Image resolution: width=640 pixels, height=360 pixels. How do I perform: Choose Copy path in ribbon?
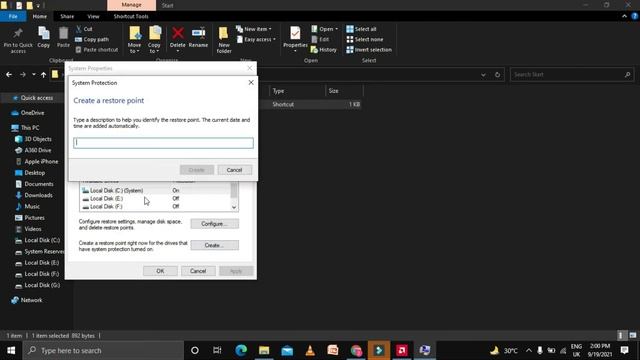tap(92, 39)
